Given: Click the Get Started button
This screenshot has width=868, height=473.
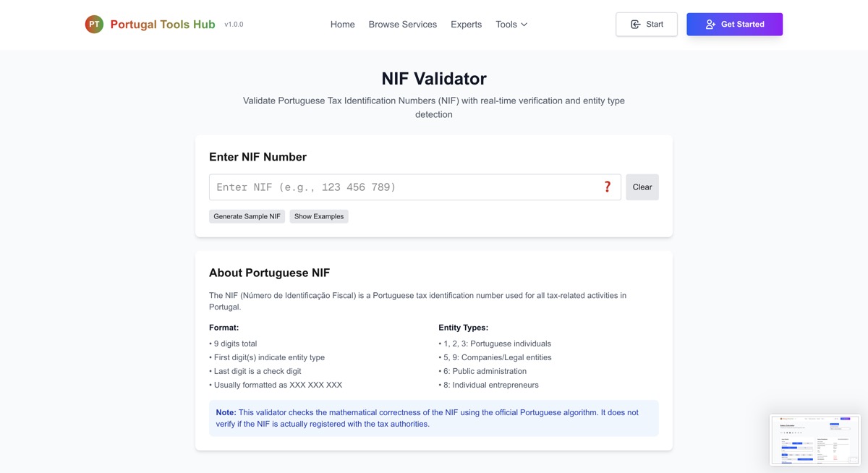Looking at the screenshot, I should (735, 25).
